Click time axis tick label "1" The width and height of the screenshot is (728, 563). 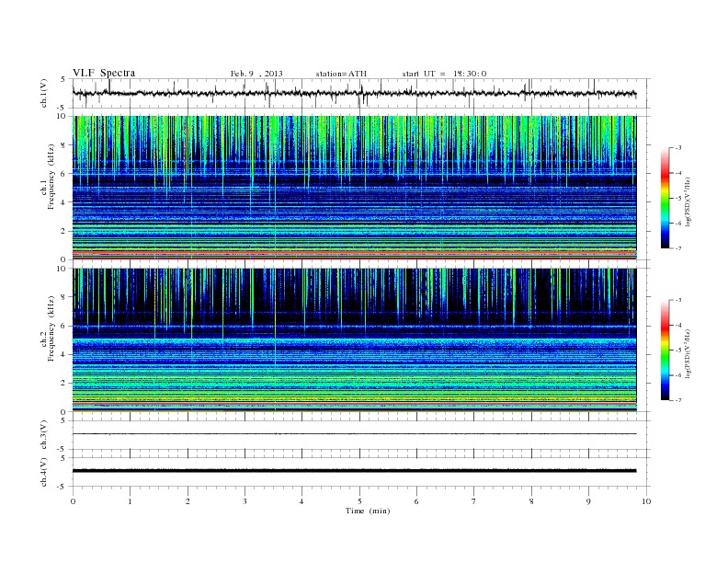(x=130, y=501)
